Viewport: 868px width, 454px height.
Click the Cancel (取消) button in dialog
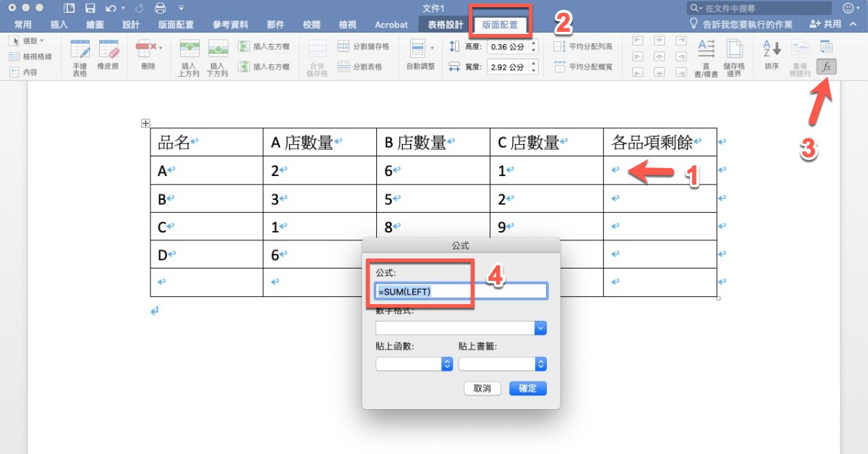[x=482, y=388]
